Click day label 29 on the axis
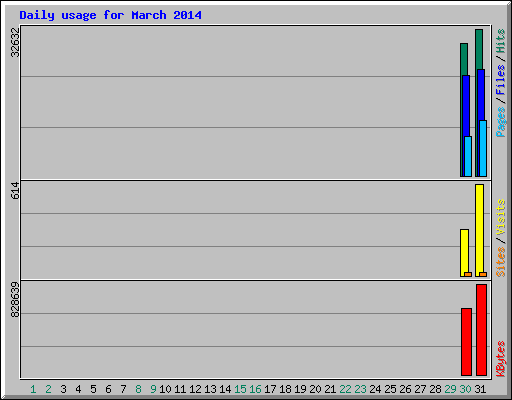Screen dimensions: 512x400 click(450, 389)
